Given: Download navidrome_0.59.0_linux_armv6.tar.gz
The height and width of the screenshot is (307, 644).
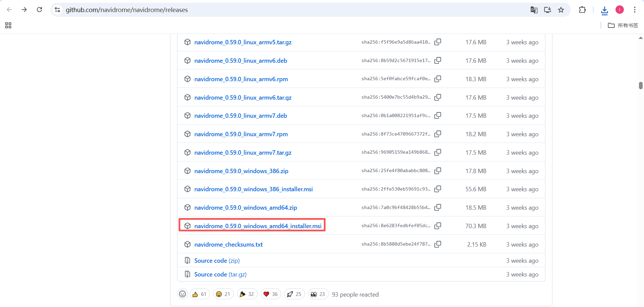Looking at the screenshot, I should (243, 98).
